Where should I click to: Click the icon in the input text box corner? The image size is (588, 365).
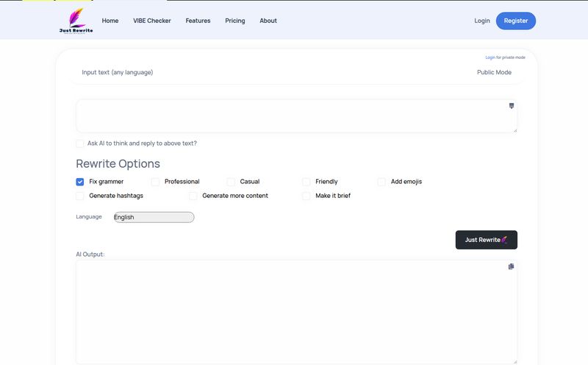(512, 106)
